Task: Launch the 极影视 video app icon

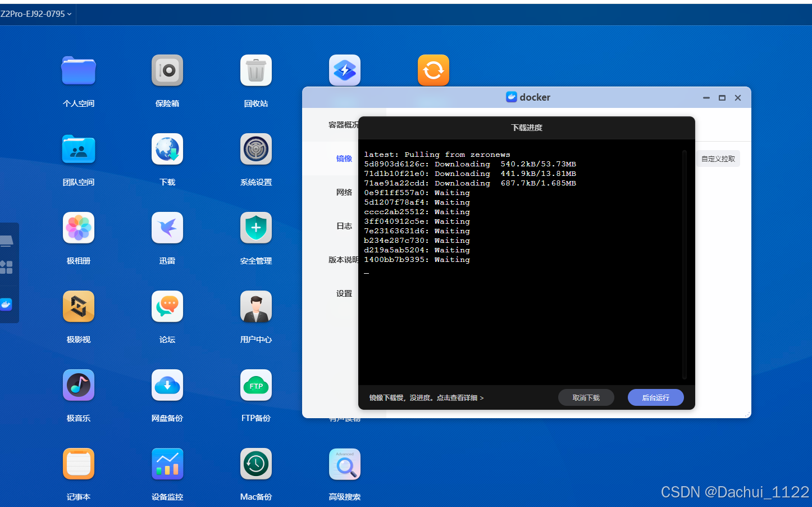Action: point(79,306)
